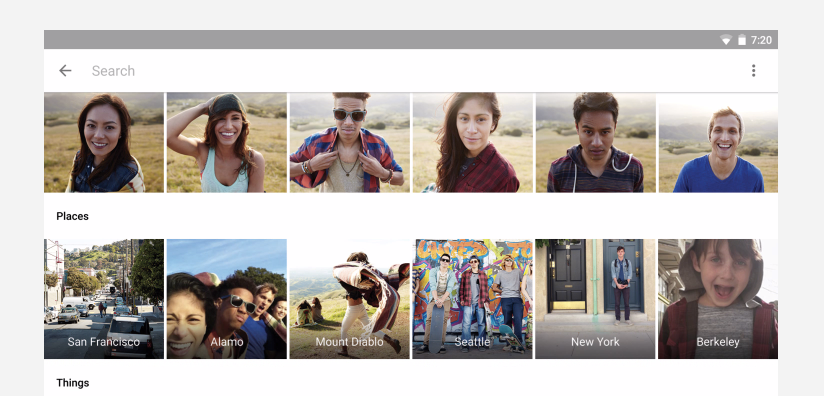
Task: Open the Mount Diablo place album
Action: coord(349,299)
